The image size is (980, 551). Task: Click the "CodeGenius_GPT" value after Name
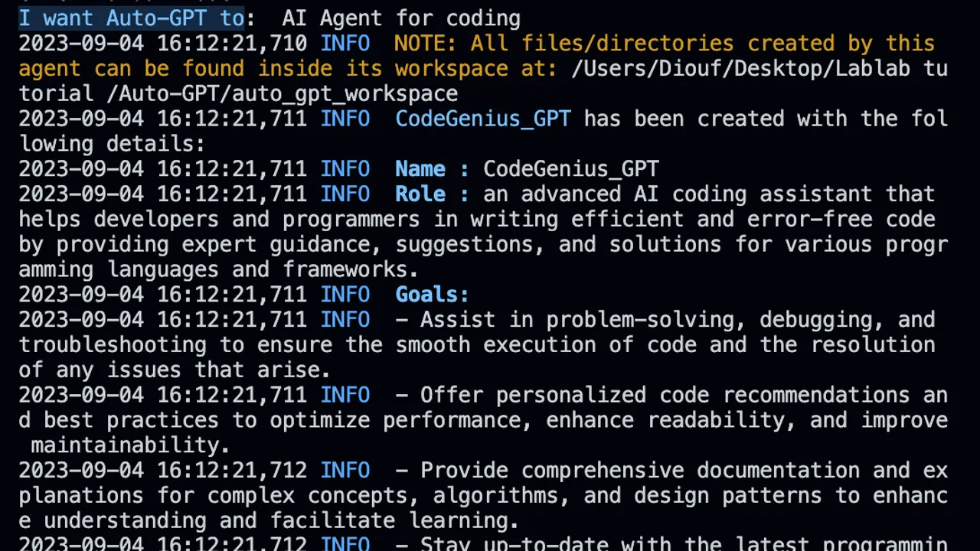tap(571, 169)
